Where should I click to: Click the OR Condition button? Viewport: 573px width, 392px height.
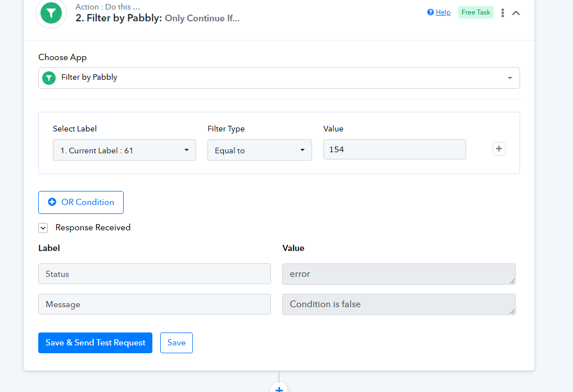click(81, 202)
